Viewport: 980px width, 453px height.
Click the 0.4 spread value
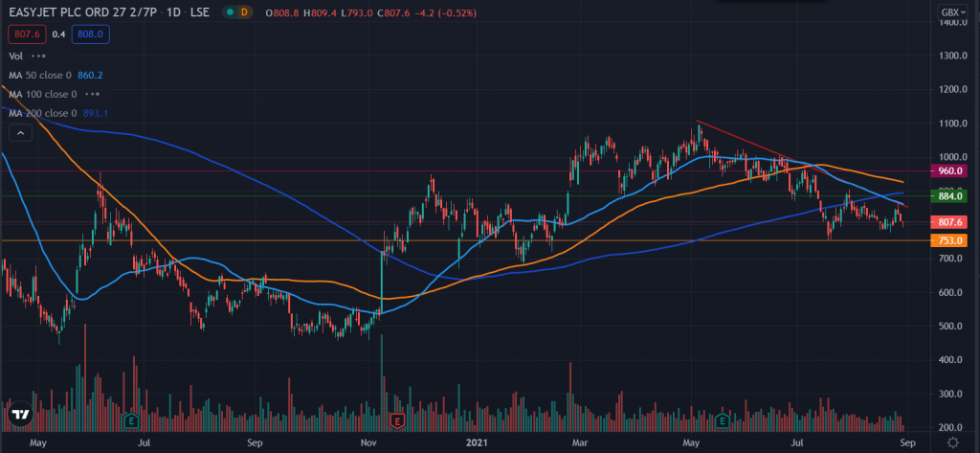click(x=58, y=35)
